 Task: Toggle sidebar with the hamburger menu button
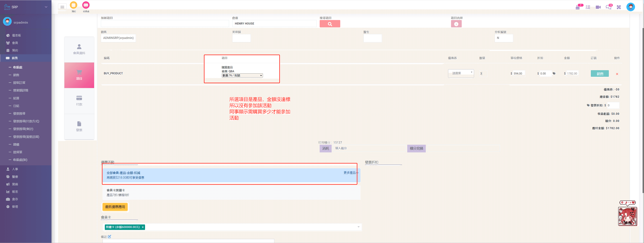(62, 7)
